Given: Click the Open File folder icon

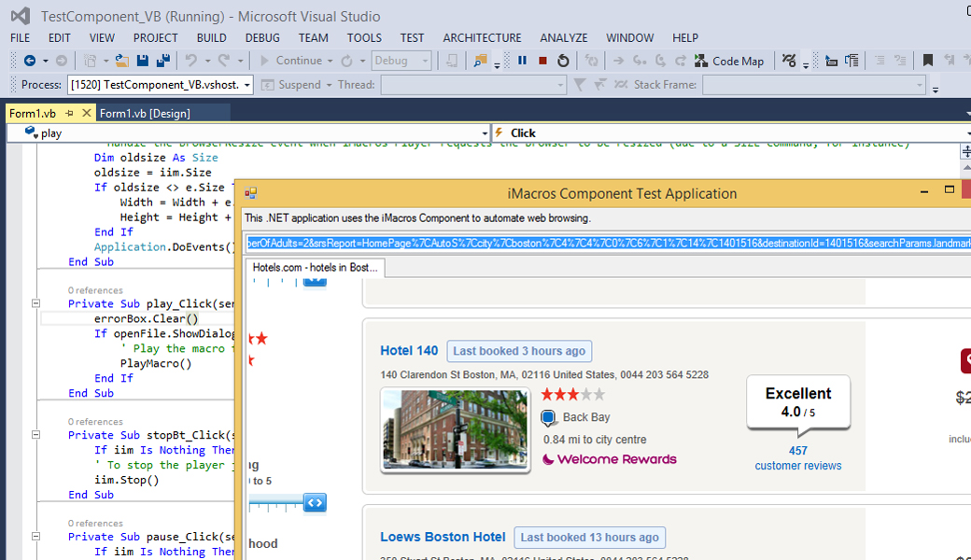Looking at the screenshot, I should tap(122, 61).
